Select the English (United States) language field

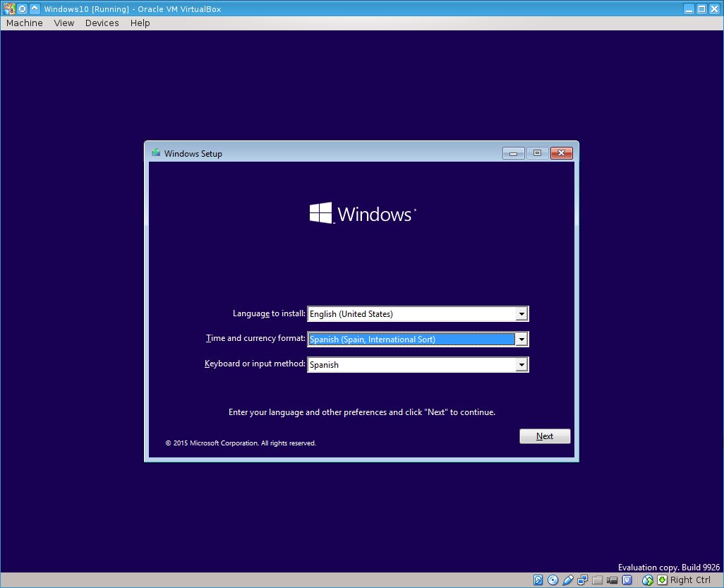point(418,314)
